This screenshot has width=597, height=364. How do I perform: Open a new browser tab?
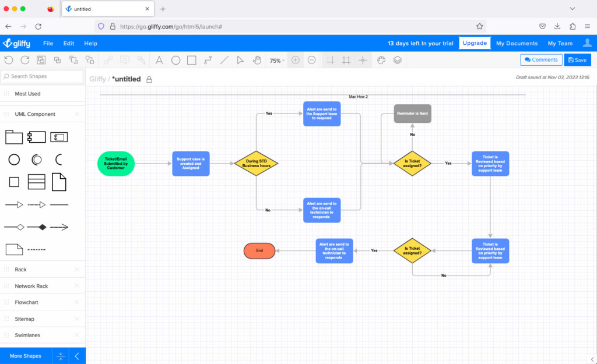click(163, 9)
